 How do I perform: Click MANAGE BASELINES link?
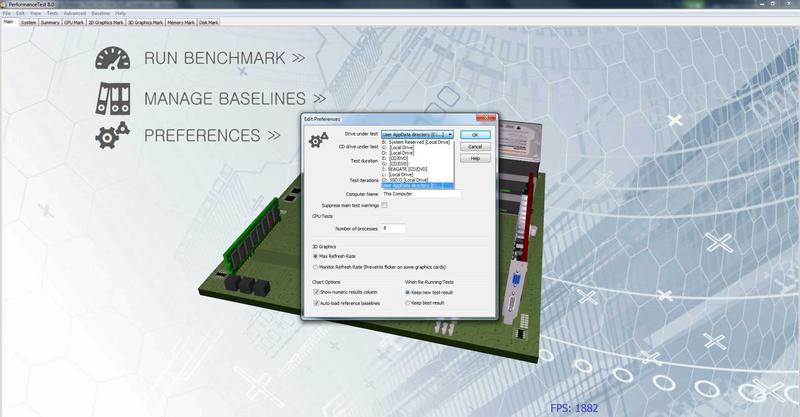pyautogui.click(x=235, y=99)
